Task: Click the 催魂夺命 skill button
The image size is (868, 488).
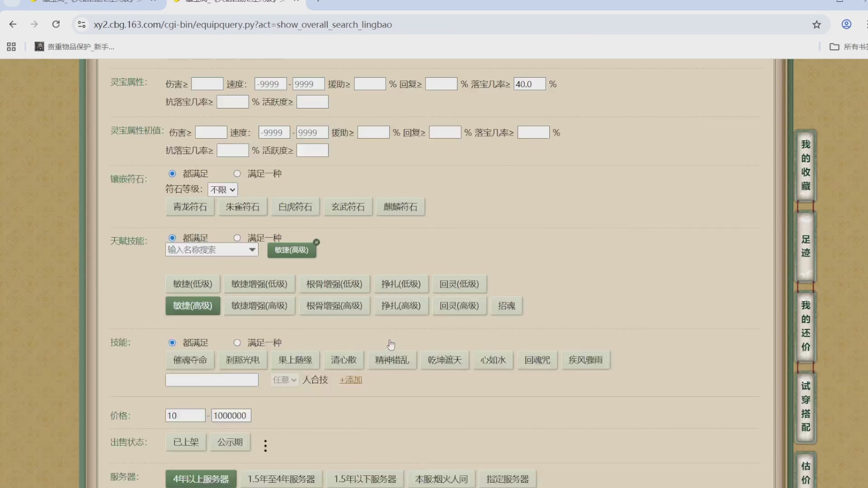Action: (190, 360)
